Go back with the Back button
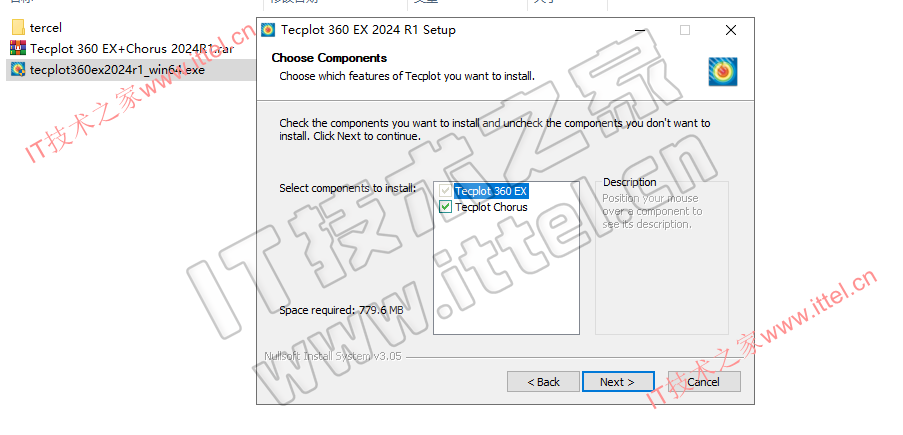The height and width of the screenshot is (435, 903). pyautogui.click(x=543, y=381)
